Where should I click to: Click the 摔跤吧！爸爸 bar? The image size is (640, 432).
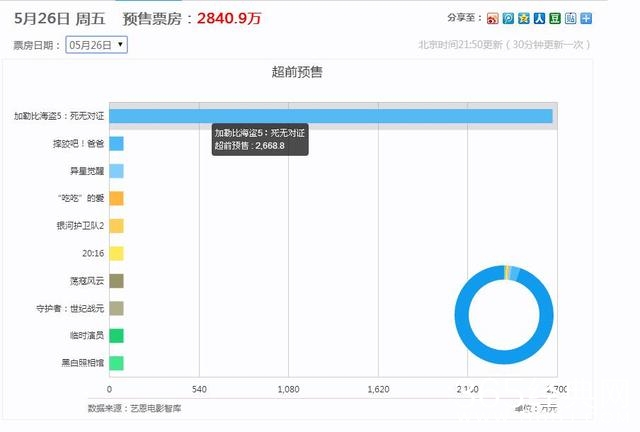[116, 143]
